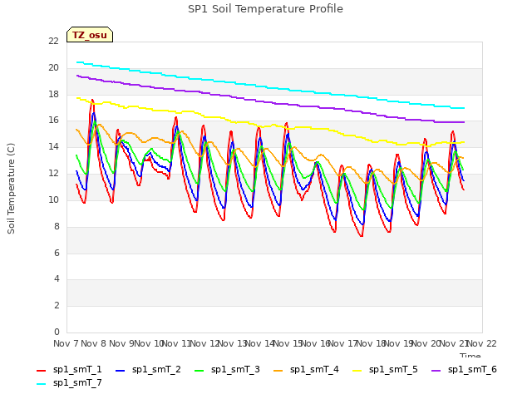
Task: Click the cyan sp1_smT_7 legend swatch
Action: coord(41,384)
